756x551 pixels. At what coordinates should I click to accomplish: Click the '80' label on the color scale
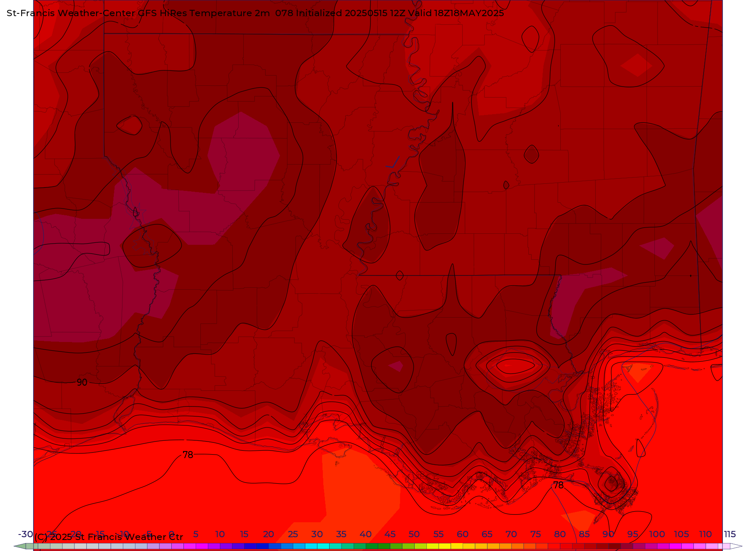(x=560, y=534)
